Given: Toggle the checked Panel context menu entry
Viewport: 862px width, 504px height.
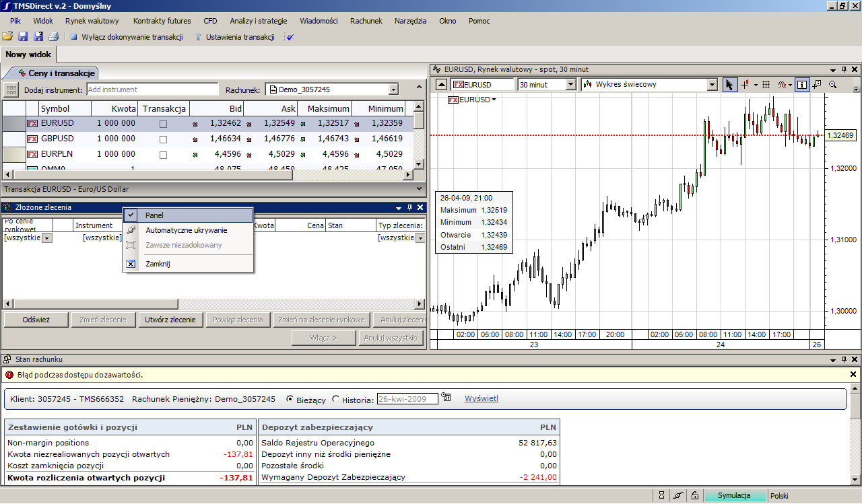Looking at the screenshot, I should [x=188, y=215].
